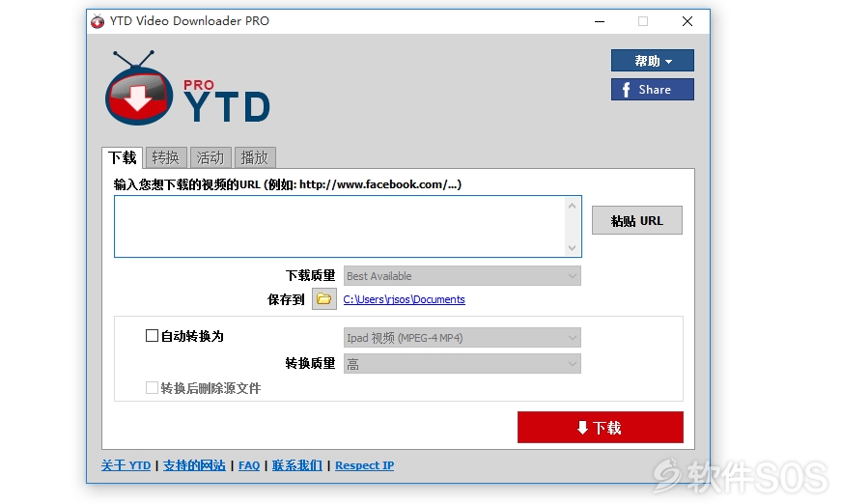Switch to the 活动 tab
Image resolution: width=841 pixels, height=504 pixels.
[210, 157]
